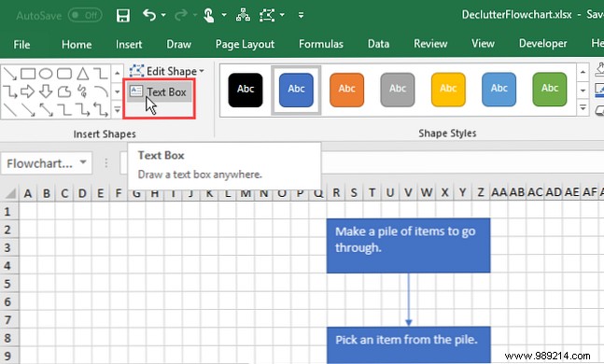Screen dimensions: 604x364
Task: Select the plain straight line shape
Action: pos(9,110)
